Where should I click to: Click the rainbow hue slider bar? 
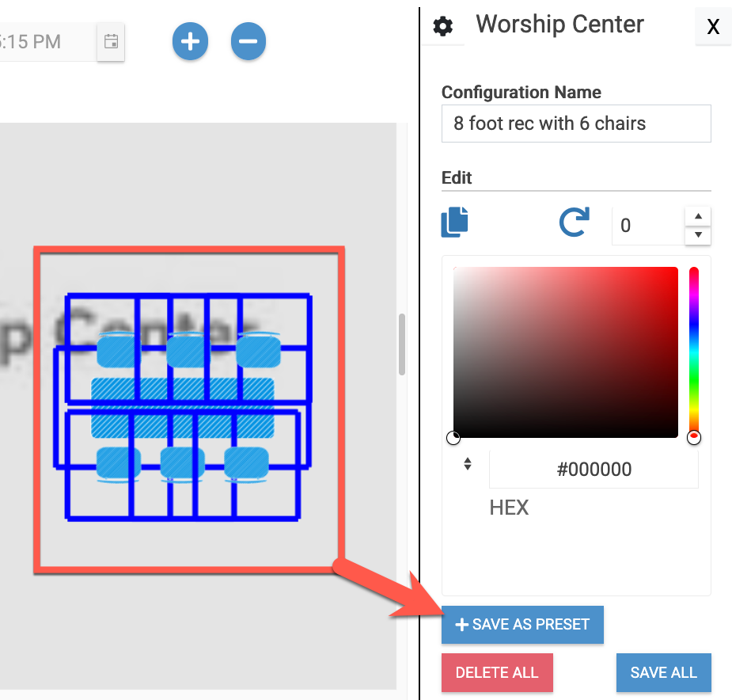694,352
